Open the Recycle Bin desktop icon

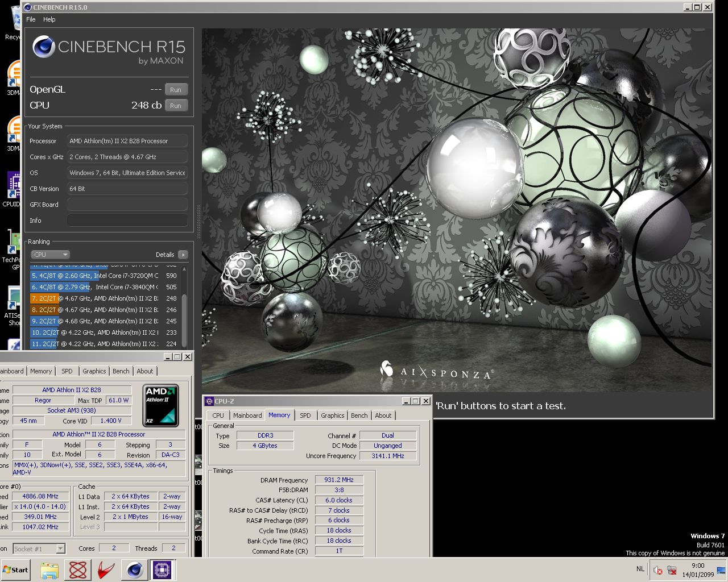point(15,23)
